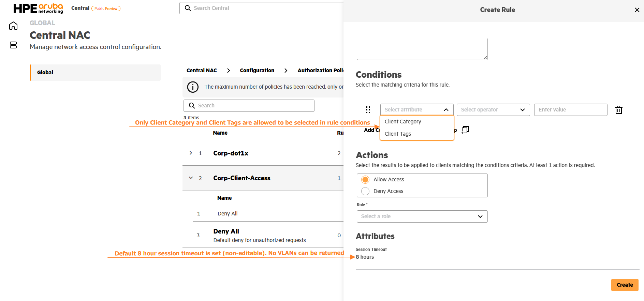
Task: Select the Deny Access radio button
Action: pos(365,191)
